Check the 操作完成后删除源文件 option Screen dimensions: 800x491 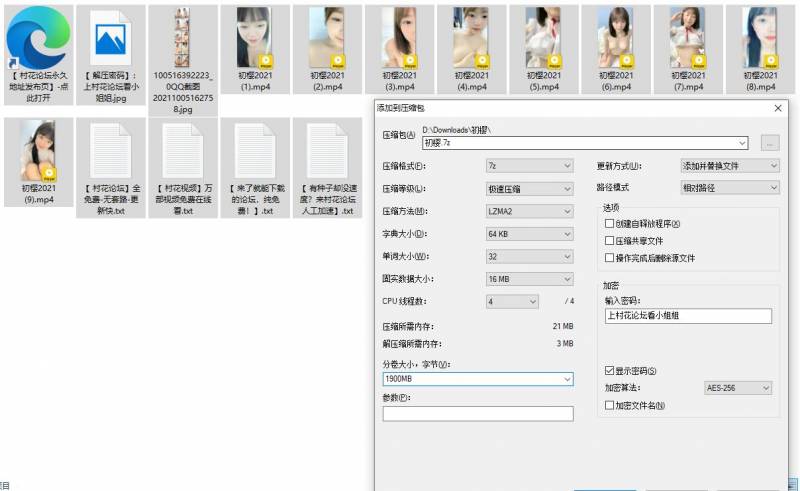610,258
